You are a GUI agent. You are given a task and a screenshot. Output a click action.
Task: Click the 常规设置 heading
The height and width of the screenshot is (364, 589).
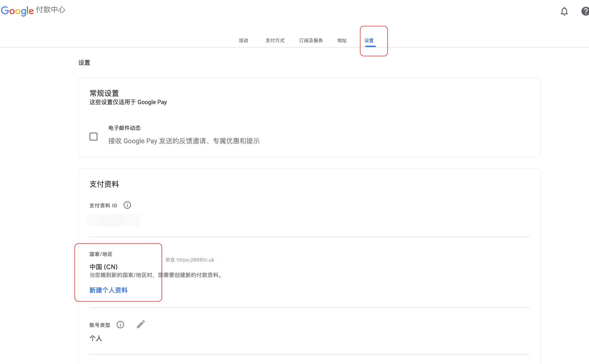pyautogui.click(x=104, y=93)
